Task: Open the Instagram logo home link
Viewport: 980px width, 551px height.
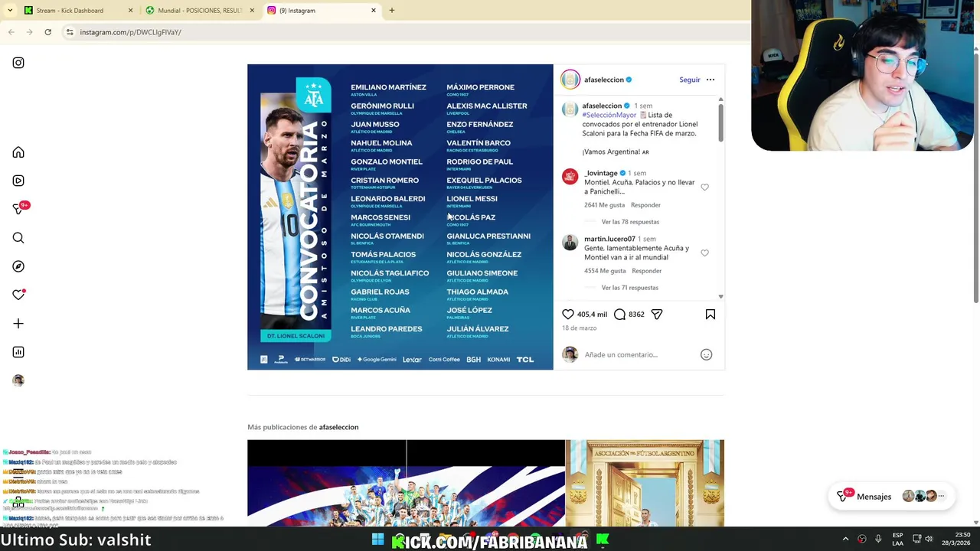Action: click(18, 63)
